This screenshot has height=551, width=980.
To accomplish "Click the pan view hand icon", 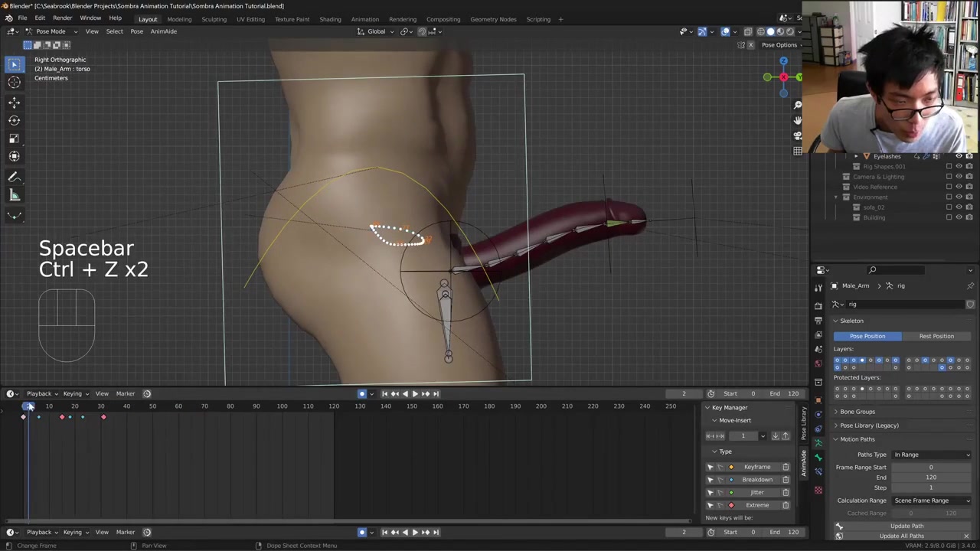I will (x=797, y=120).
